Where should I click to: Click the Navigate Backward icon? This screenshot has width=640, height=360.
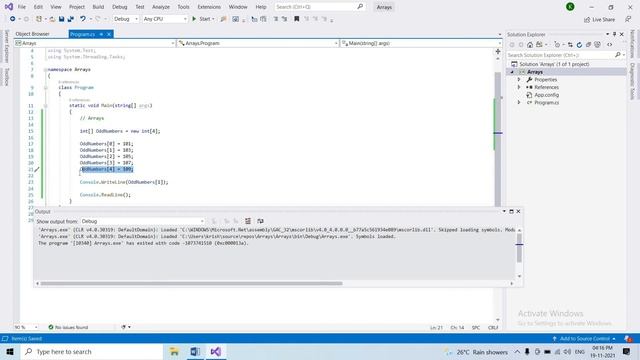pos(13,19)
